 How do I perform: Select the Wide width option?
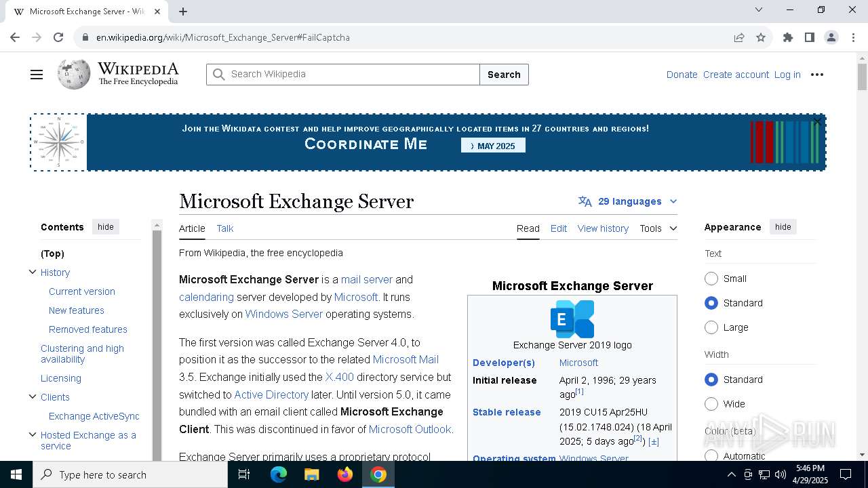(711, 404)
